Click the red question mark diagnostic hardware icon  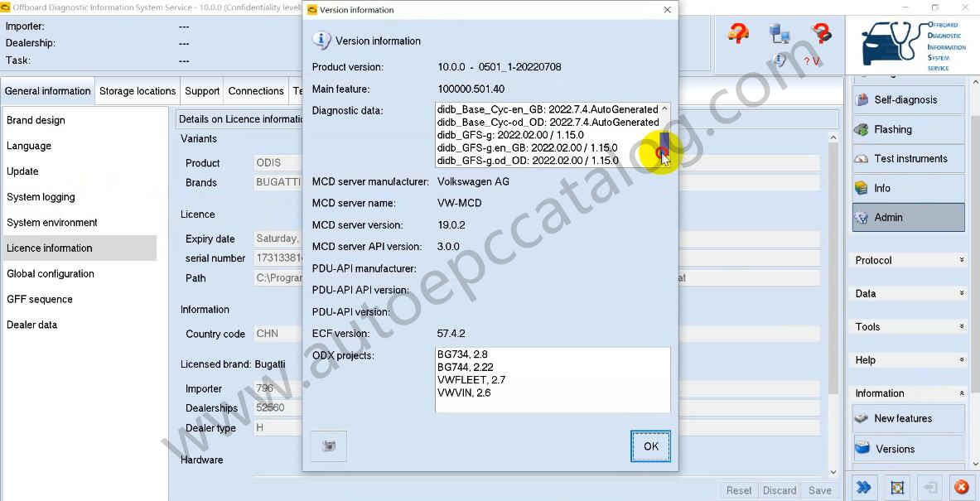pos(822,34)
